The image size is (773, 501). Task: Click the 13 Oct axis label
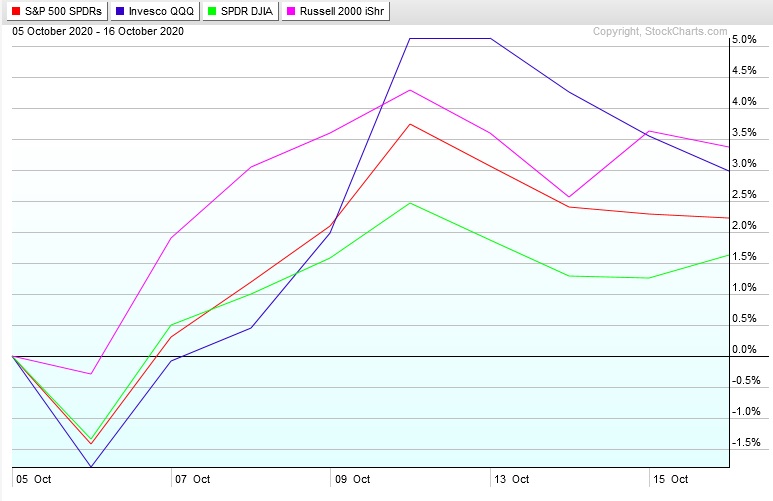512,479
